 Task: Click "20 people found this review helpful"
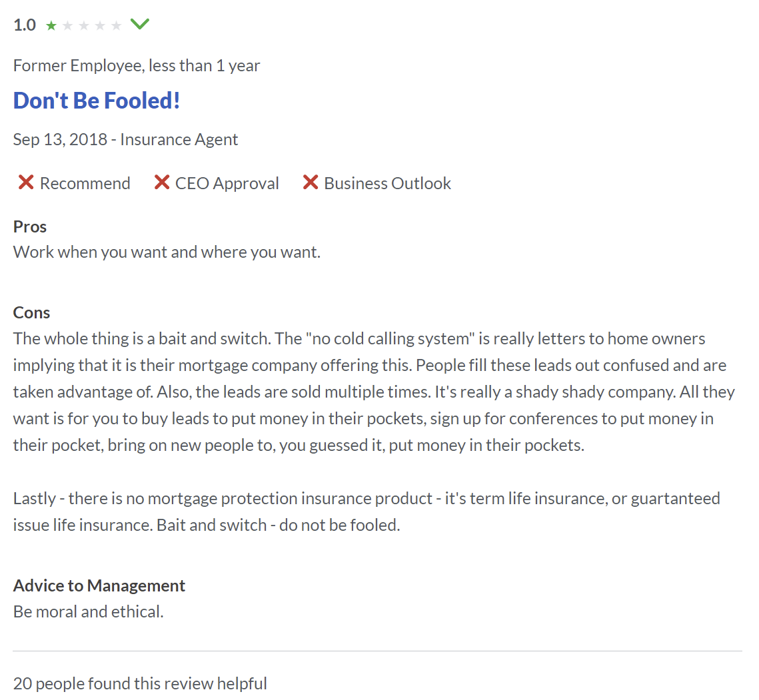140,683
